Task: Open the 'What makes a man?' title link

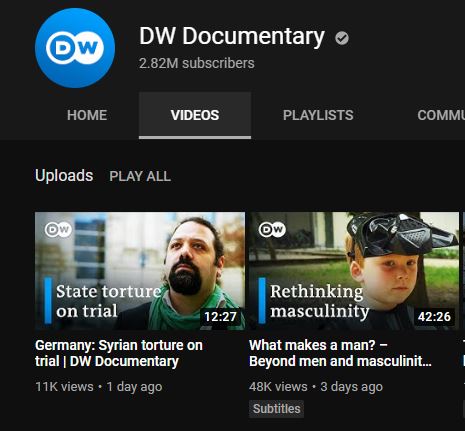Action: point(340,353)
